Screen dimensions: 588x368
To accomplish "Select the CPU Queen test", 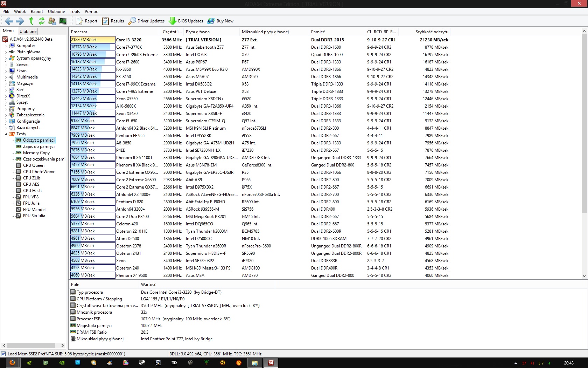I will [34, 166].
